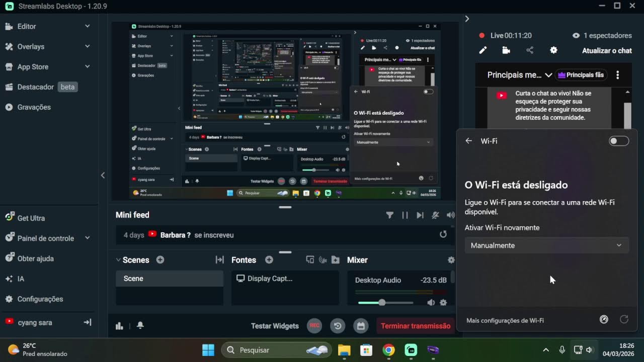Replay the Barbara subscription event
The height and width of the screenshot is (362, 644).
point(443,234)
